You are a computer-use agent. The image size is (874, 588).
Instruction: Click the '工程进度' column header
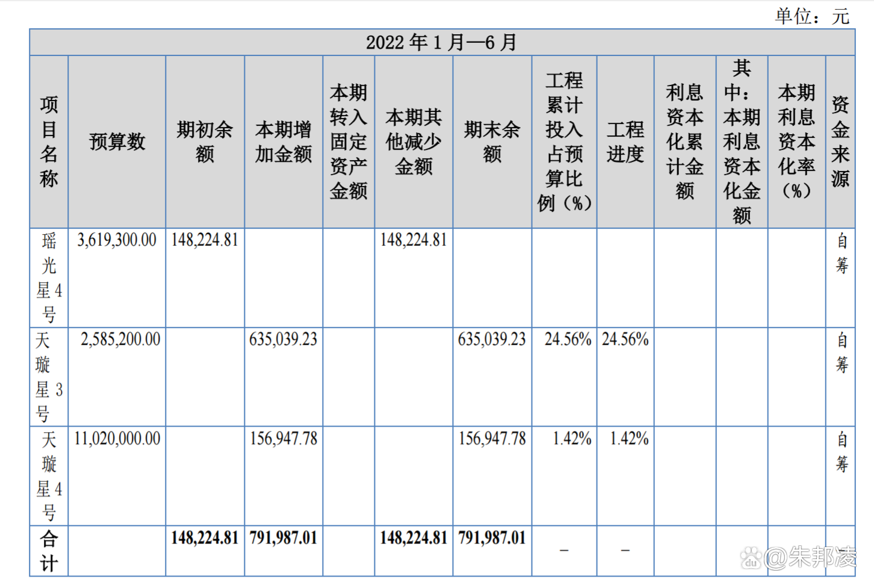point(625,141)
